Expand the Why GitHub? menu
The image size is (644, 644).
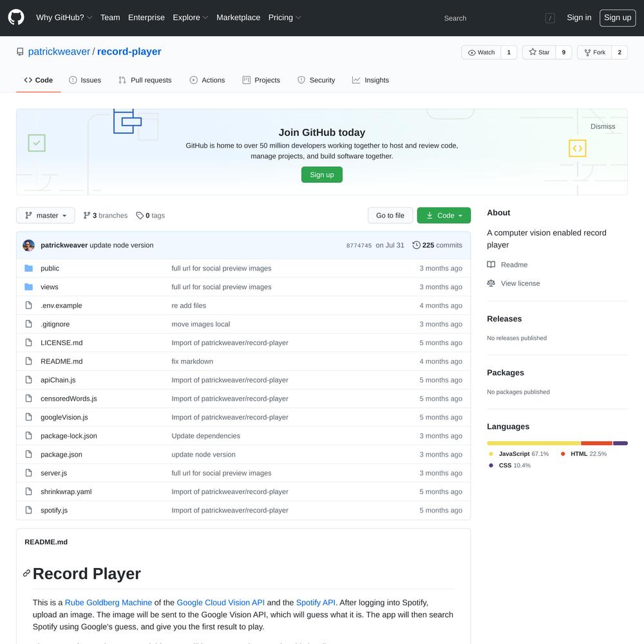(64, 17)
